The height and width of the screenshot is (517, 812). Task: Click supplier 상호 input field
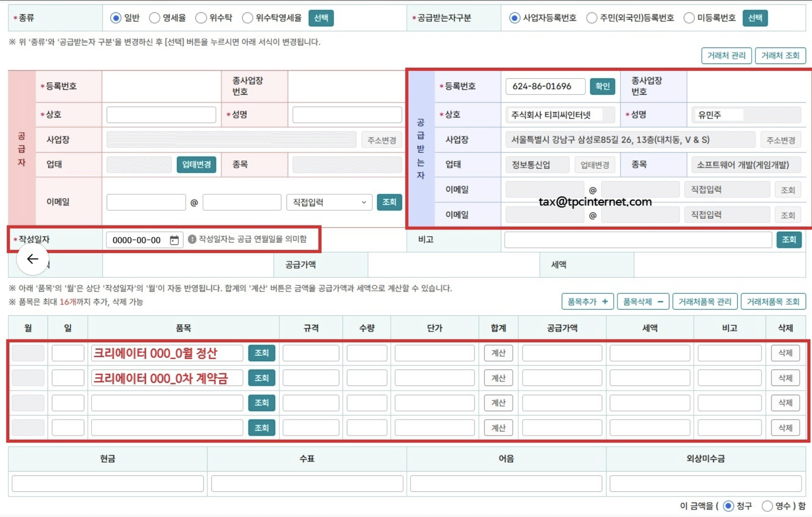(x=161, y=115)
